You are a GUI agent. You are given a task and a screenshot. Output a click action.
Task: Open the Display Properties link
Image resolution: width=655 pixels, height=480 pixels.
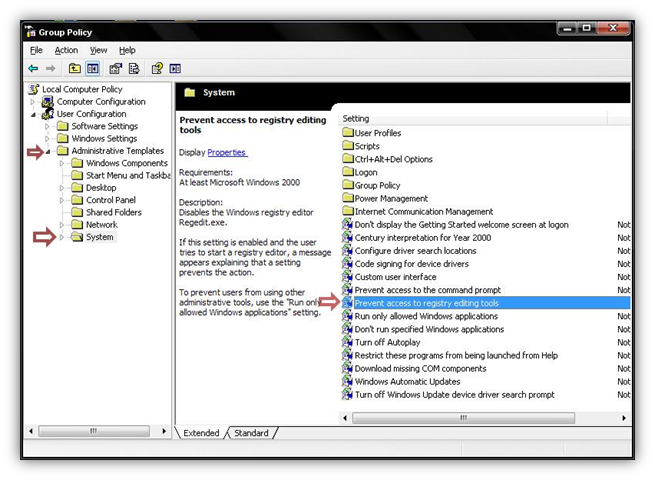[227, 152]
